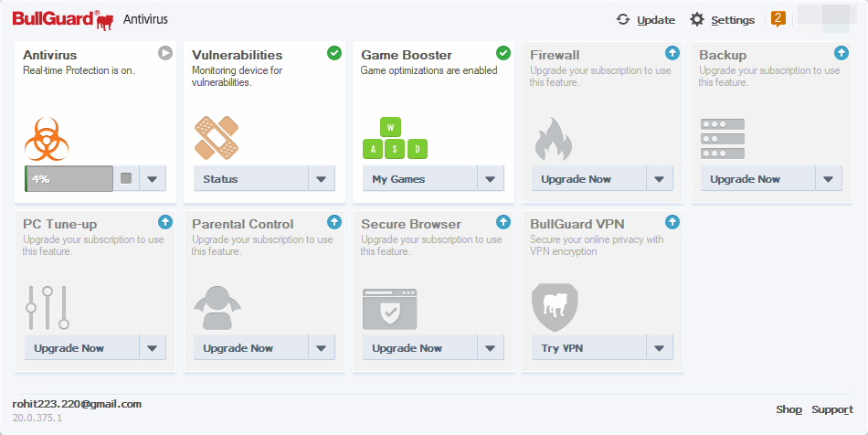Click the Secure Browser window icon
This screenshot has width=868, height=435.
tap(390, 309)
